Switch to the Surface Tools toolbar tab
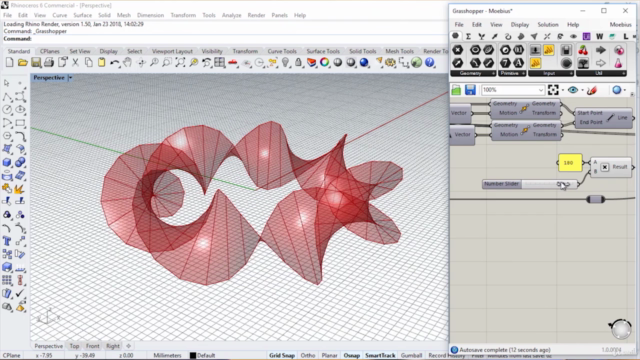The height and width of the screenshot is (360, 640). coord(323,51)
